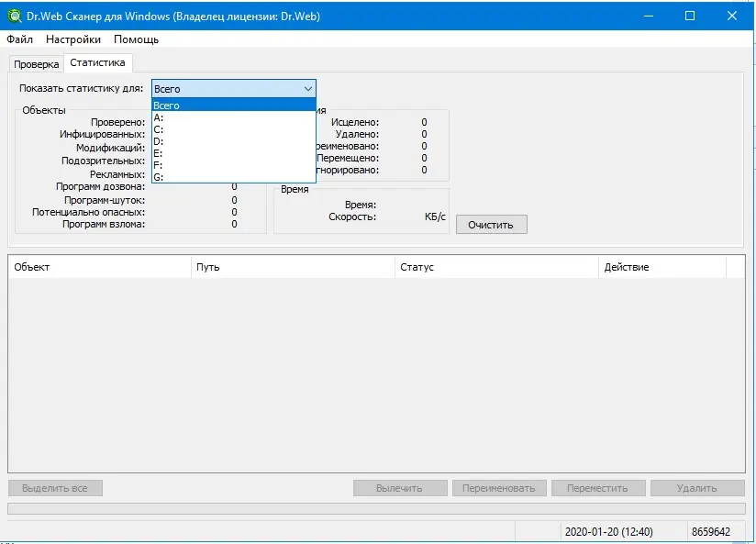The width and height of the screenshot is (756, 544).
Task: Maximize the Dr.Web scanner window
Action: point(690,16)
